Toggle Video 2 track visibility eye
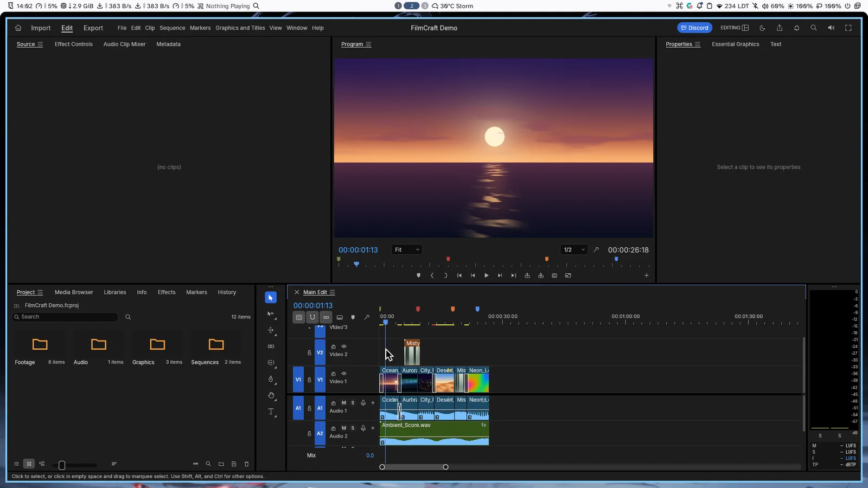Viewport: 868px width, 488px height. click(x=343, y=346)
